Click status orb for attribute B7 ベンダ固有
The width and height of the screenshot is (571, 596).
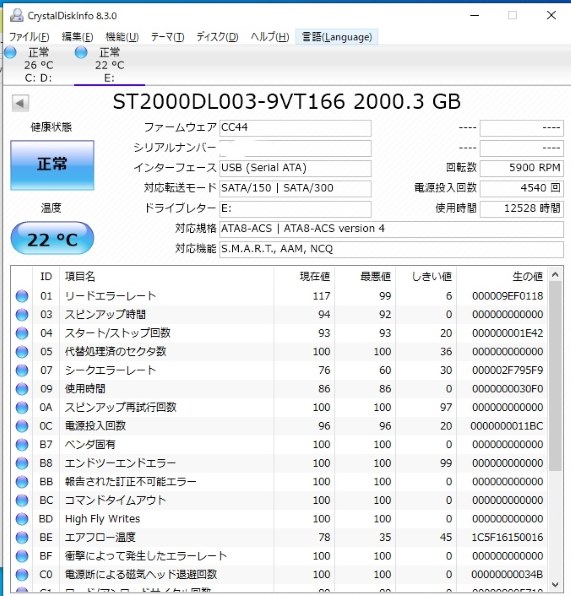pyautogui.click(x=22, y=445)
